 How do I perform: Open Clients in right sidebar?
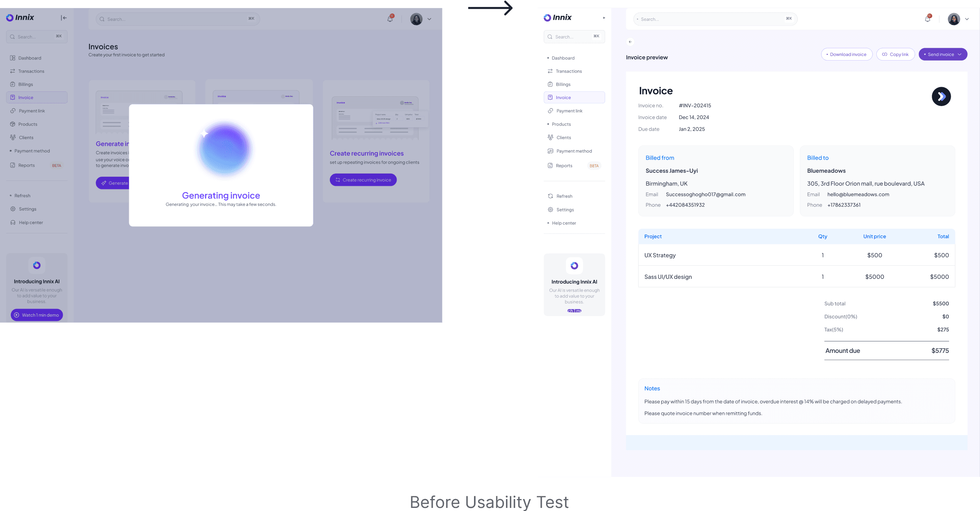563,138
